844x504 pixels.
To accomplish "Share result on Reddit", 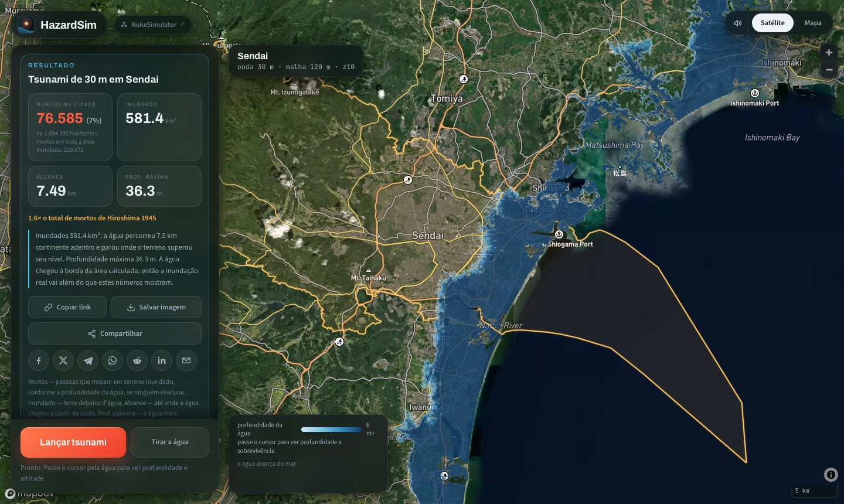I will pyautogui.click(x=137, y=360).
